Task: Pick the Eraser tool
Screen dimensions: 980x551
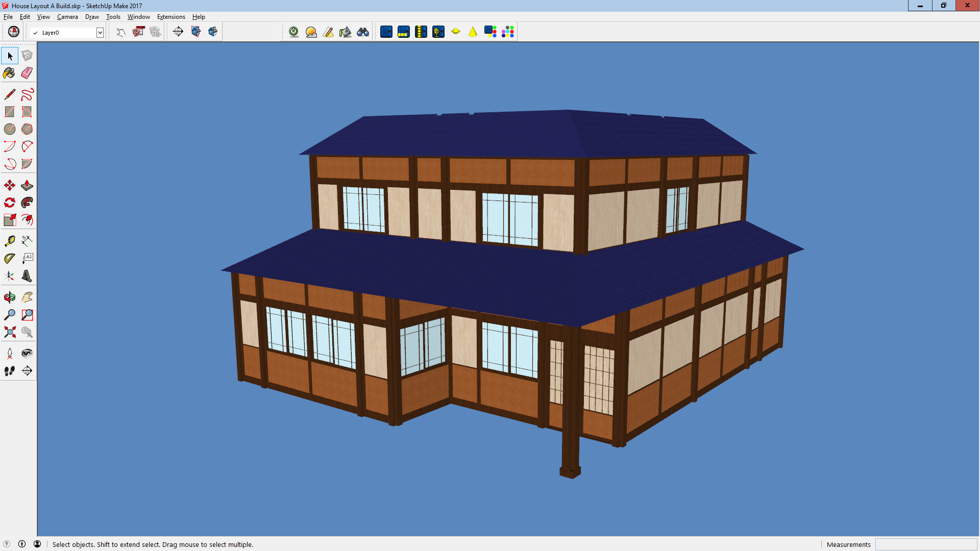Action: click(x=27, y=73)
